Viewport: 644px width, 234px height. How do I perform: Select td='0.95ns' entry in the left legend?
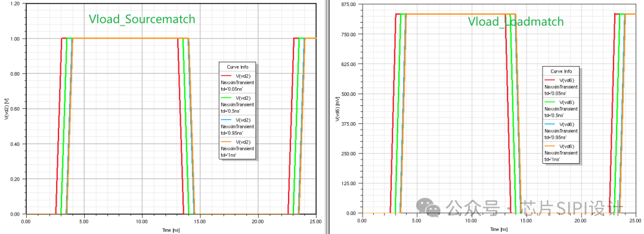tap(233, 133)
